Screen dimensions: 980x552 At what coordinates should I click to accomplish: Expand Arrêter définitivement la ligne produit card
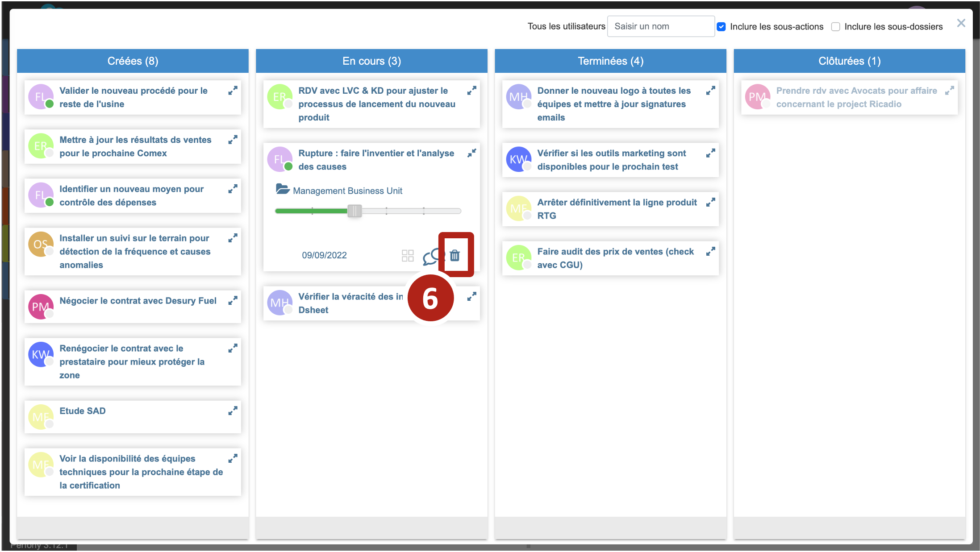[710, 203]
